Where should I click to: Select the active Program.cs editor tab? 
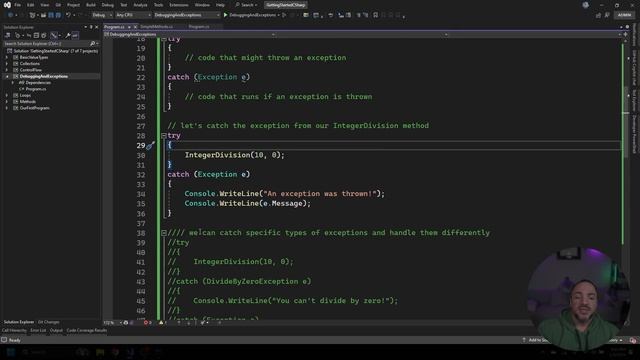[114, 27]
